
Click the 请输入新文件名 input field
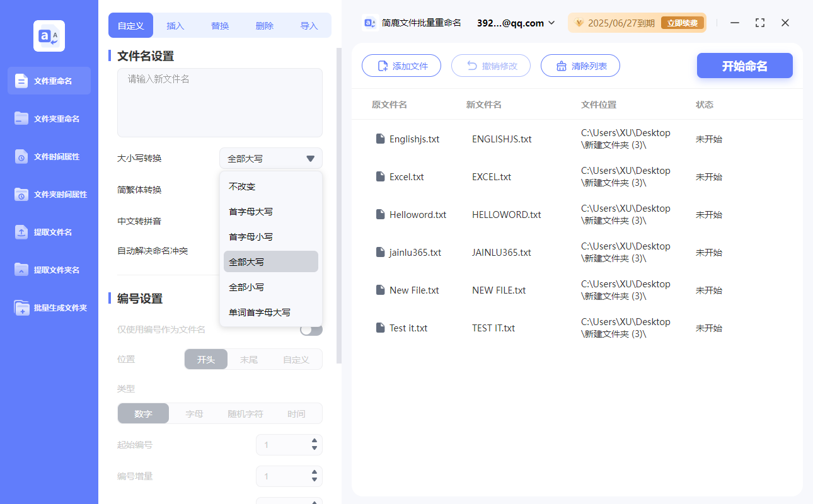(x=219, y=102)
